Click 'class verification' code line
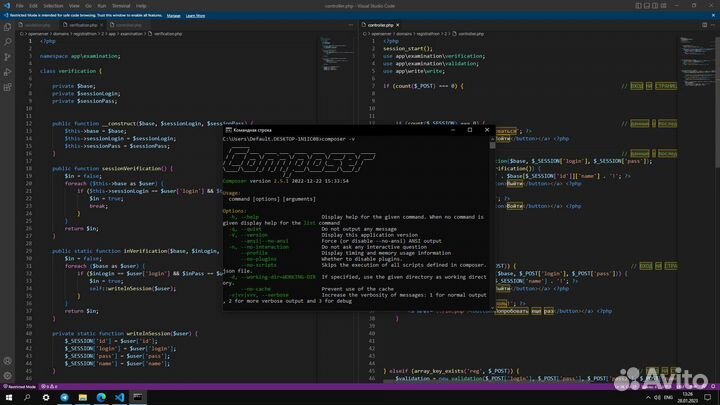This screenshot has height=405, width=720. coord(71,71)
